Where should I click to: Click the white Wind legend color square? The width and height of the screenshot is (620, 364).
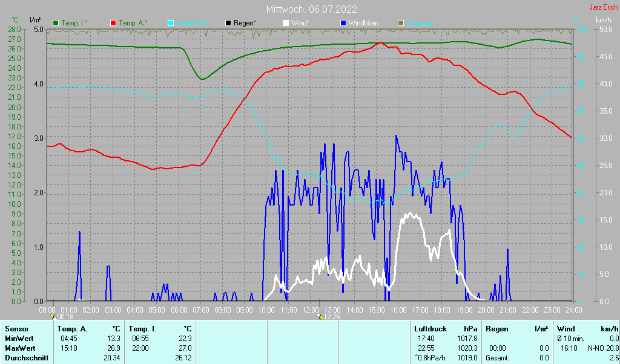[286, 24]
